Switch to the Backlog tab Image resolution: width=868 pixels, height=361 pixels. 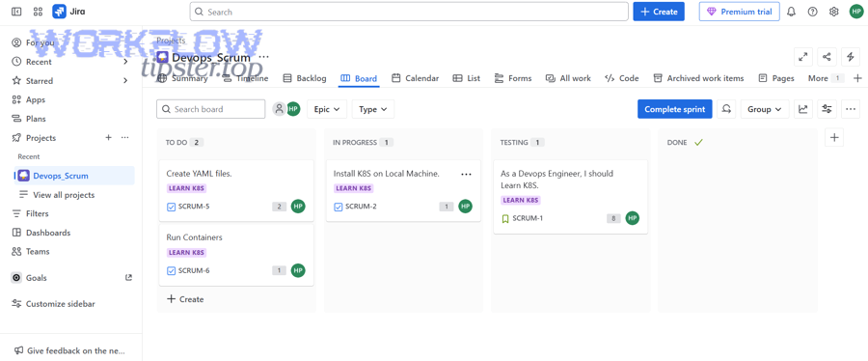(305, 78)
